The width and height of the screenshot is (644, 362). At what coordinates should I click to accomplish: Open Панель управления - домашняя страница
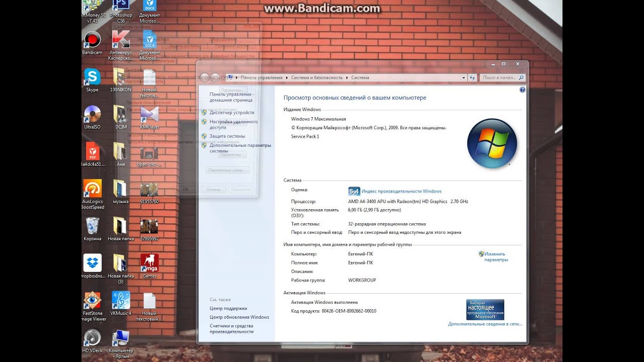(x=231, y=97)
